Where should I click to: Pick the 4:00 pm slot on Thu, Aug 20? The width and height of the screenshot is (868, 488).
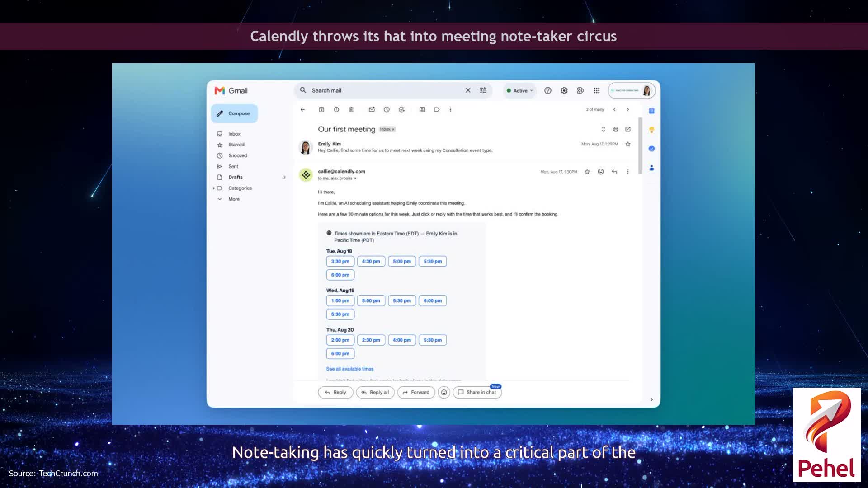[x=402, y=340]
